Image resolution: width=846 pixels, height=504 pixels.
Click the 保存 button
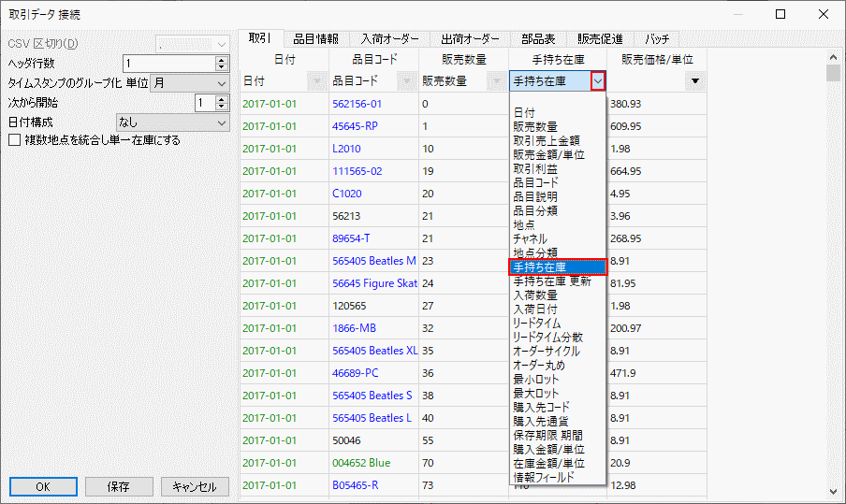coord(118,486)
